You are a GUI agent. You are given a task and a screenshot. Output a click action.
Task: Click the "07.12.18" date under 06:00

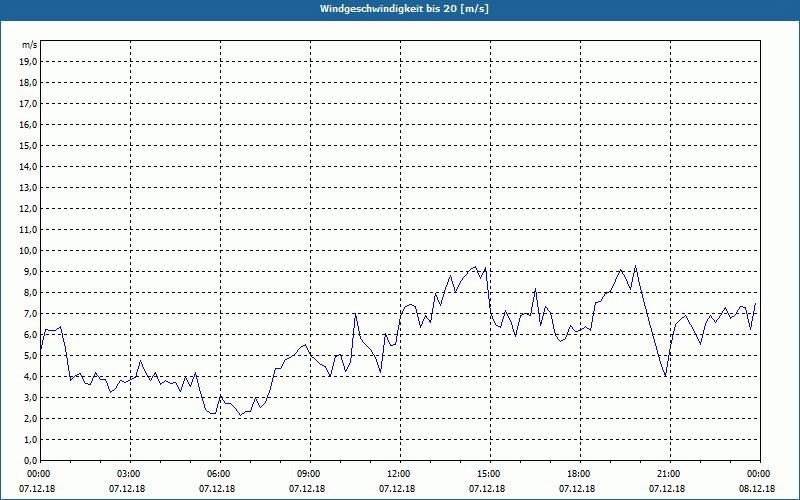[x=217, y=489]
